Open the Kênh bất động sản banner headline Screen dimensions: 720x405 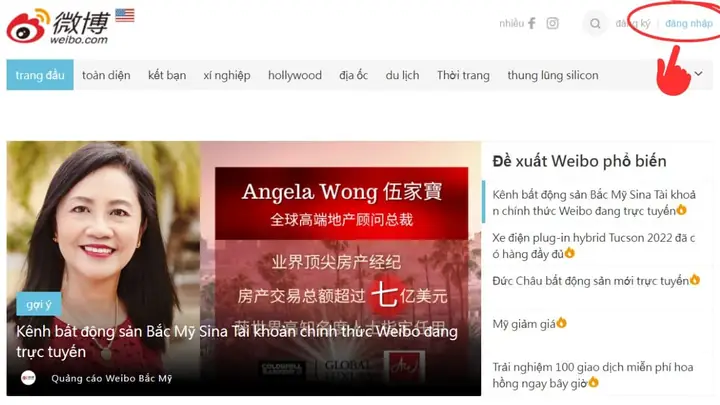pos(237,341)
